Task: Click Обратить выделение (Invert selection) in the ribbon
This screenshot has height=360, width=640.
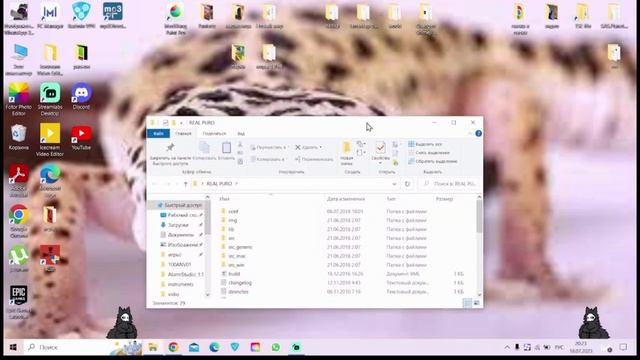Action: [x=433, y=161]
